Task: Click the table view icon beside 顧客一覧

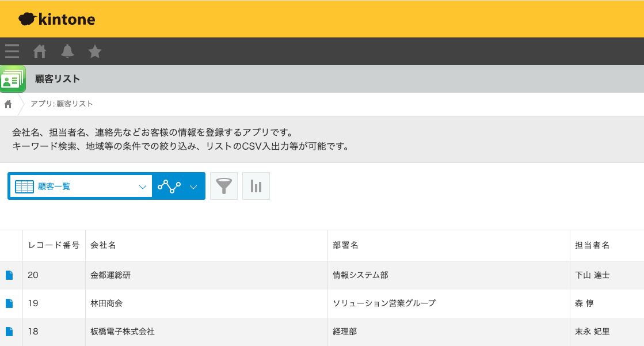Action: (24, 187)
